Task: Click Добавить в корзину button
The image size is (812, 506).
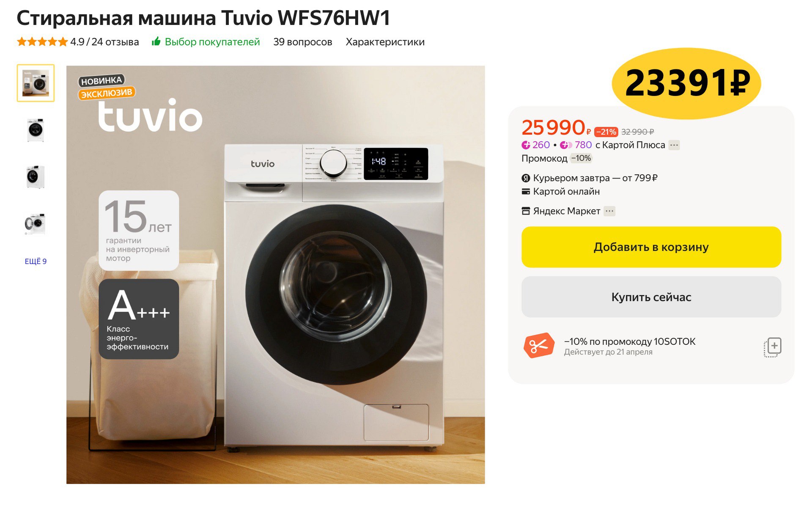Action: pyautogui.click(x=651, y=247)
